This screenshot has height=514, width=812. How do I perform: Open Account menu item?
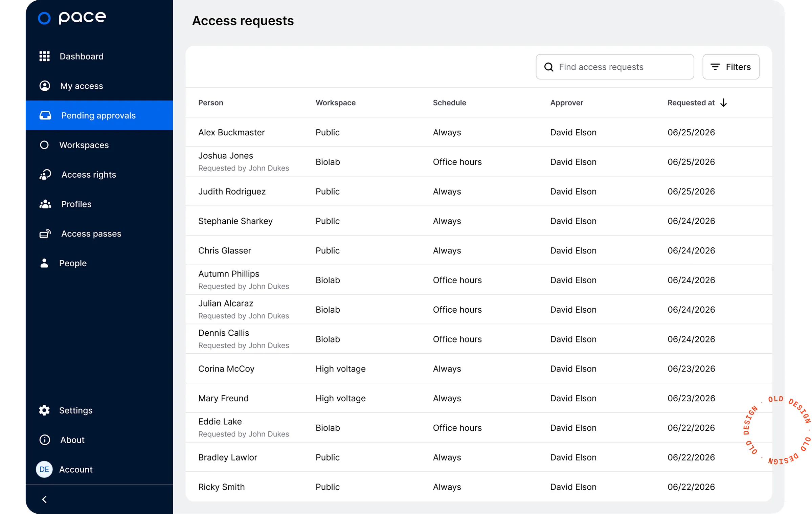point(99,469)
